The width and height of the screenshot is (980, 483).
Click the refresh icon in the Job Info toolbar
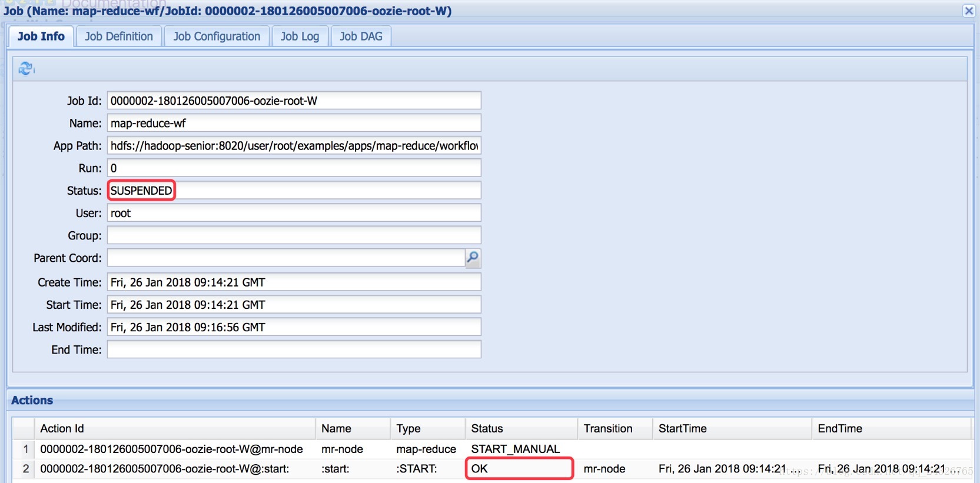pyautogui.click(x=26, y=69)
